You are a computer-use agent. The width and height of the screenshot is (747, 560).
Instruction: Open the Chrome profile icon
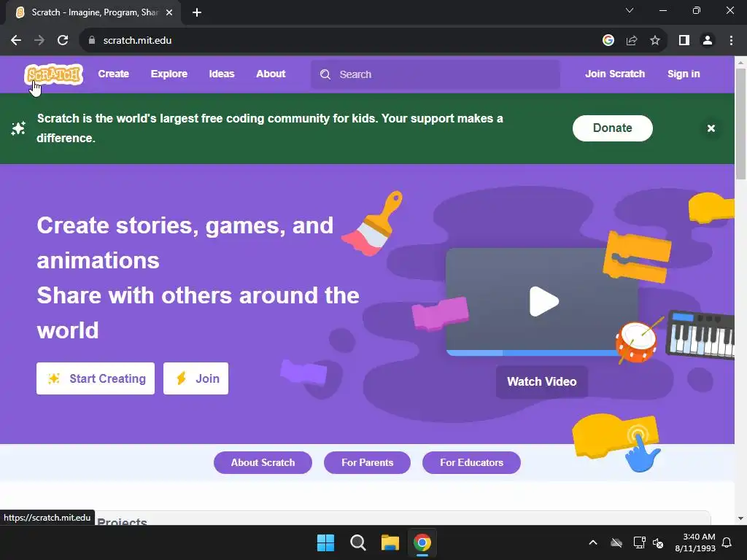(708, 41)
